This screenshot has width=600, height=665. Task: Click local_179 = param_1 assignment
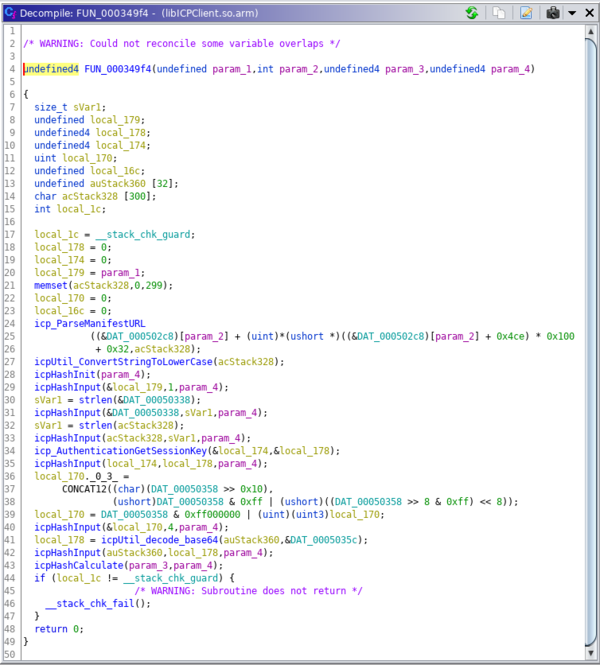pos(89,273)
